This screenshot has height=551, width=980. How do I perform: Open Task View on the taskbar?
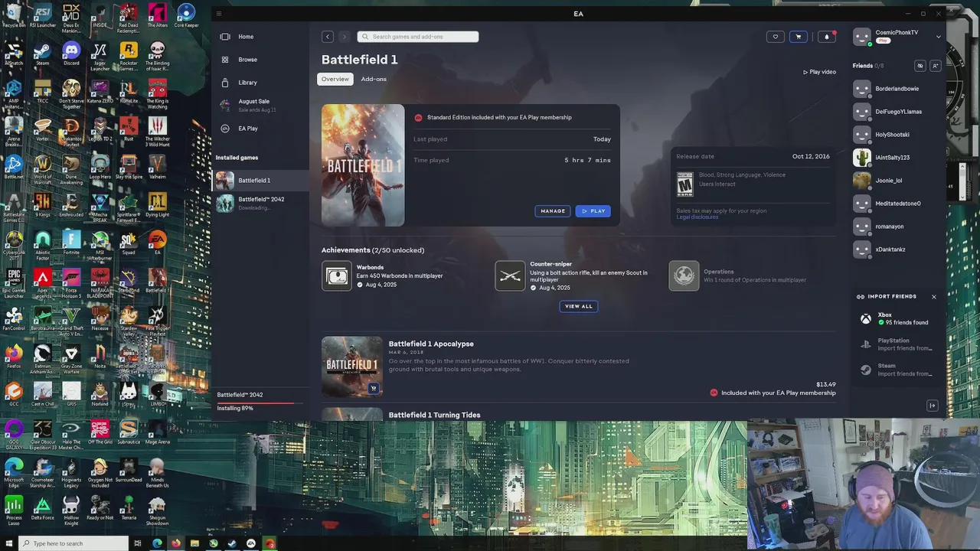(138, 543)
